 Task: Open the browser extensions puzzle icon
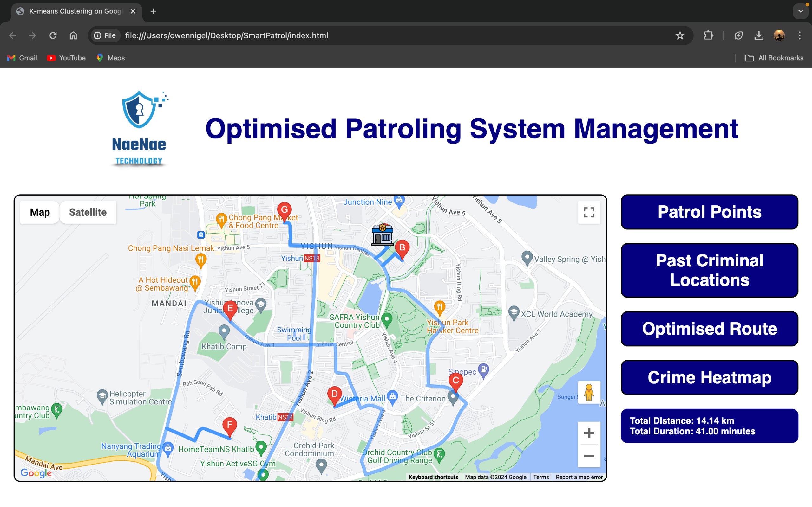click(708, 35)
